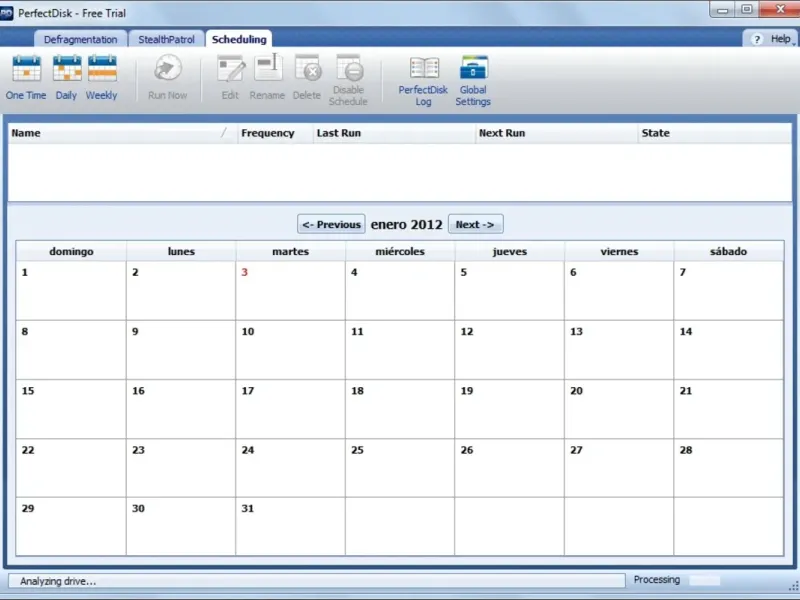Click the Disable Schedule icon
Image resolution: width=800 pixels, height=600 pixels.
point(348,80)
